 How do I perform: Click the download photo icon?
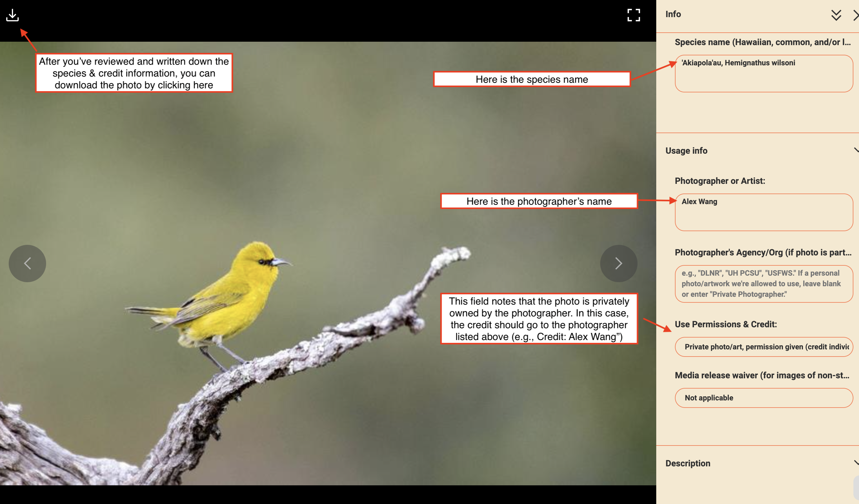click(x=12, y=15)
